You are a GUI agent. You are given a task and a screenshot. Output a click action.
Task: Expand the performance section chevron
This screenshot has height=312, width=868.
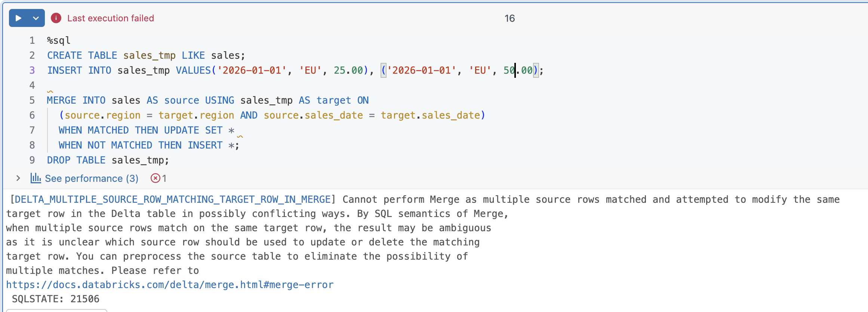pyautogui.click(x=18, y=178)
